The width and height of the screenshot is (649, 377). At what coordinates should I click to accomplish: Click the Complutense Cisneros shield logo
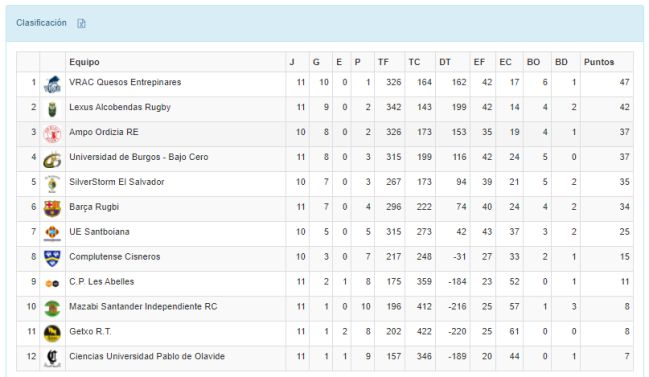tap(52, 259)
